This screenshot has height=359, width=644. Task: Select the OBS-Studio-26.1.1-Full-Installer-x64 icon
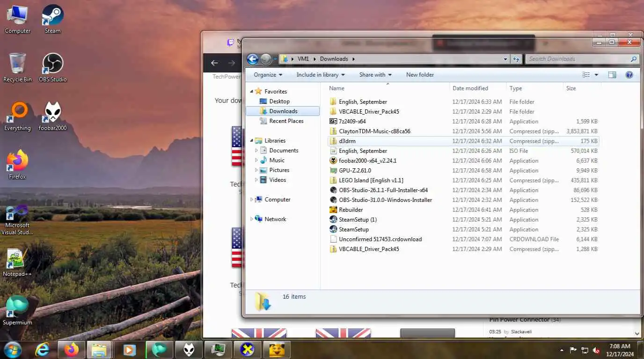click(333, 190)
